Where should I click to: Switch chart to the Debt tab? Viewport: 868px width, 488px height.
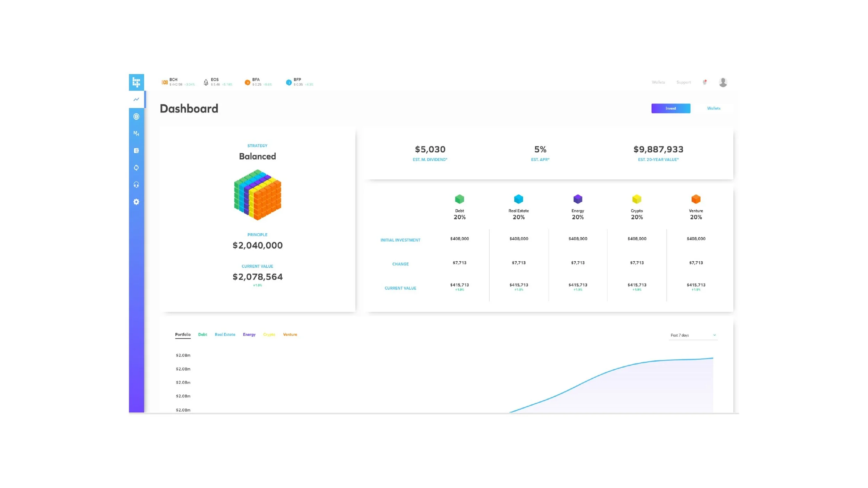coord(202,335)
